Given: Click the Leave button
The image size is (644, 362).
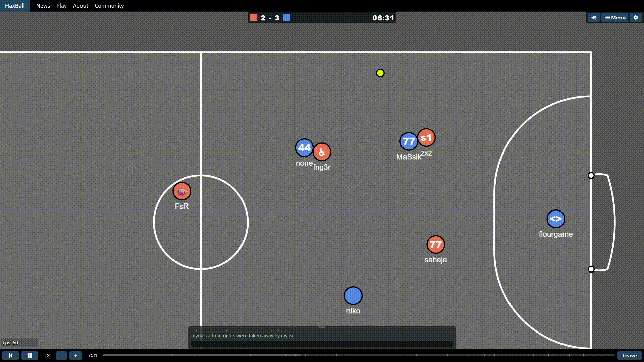Looking at the screenshot, I should click(629, 356).
